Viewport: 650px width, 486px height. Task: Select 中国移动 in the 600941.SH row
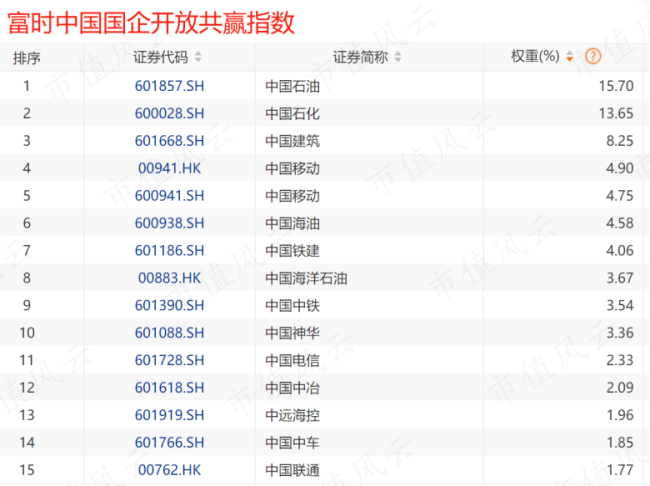[x=293, y=196]
